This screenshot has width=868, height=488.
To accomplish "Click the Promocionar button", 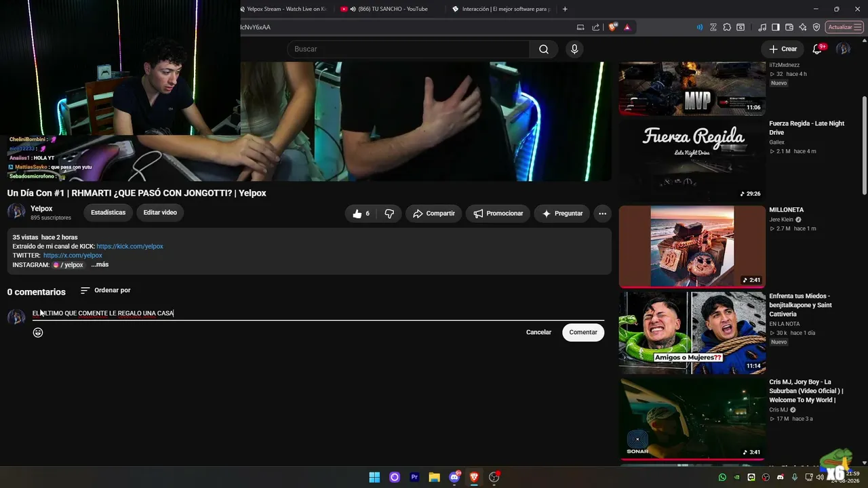I will point(498,213).
